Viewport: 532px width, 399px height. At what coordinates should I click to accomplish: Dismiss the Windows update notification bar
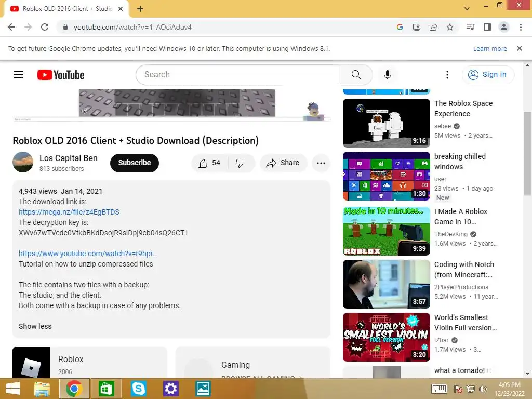(520, 48)
